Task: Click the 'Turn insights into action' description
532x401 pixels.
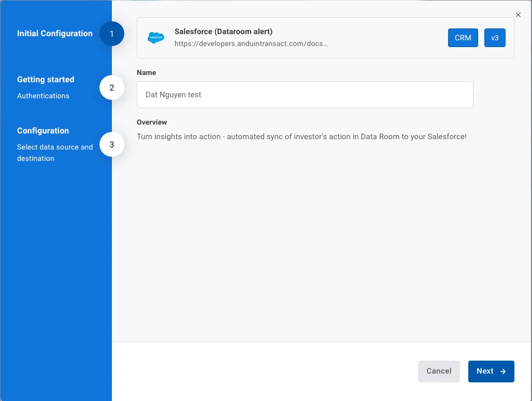Action: click(301, 137)
